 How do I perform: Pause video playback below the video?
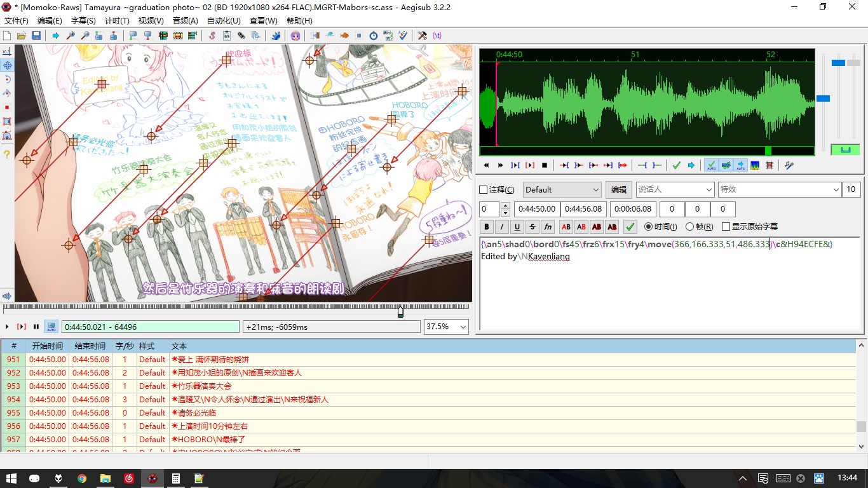[36, 327]
